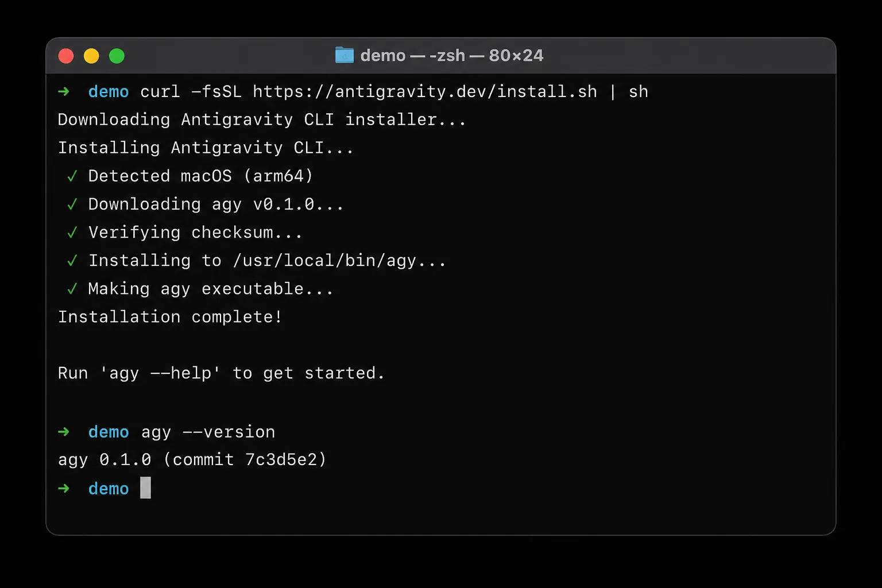Click the 'Verifying checksum...' text

195,233
